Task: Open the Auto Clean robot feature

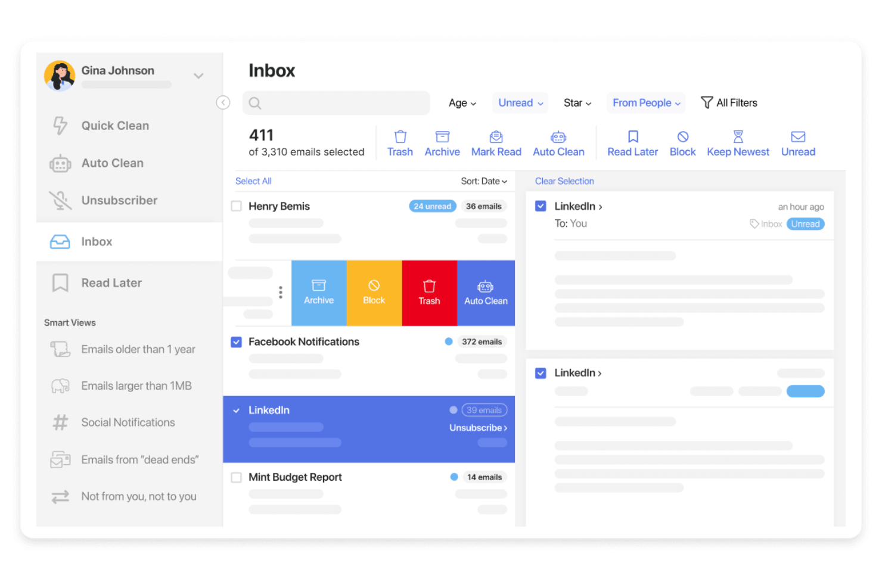Action: (112, 163)
